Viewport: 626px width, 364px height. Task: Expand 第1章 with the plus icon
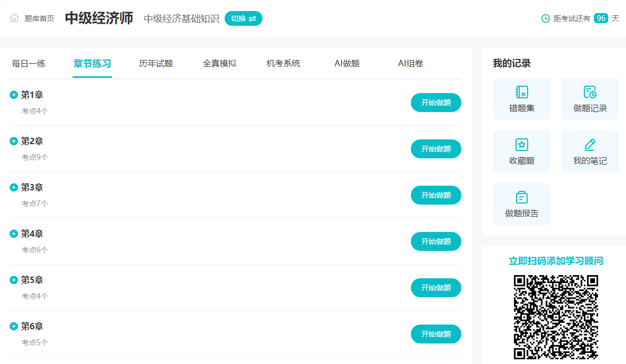coord(14,95)
